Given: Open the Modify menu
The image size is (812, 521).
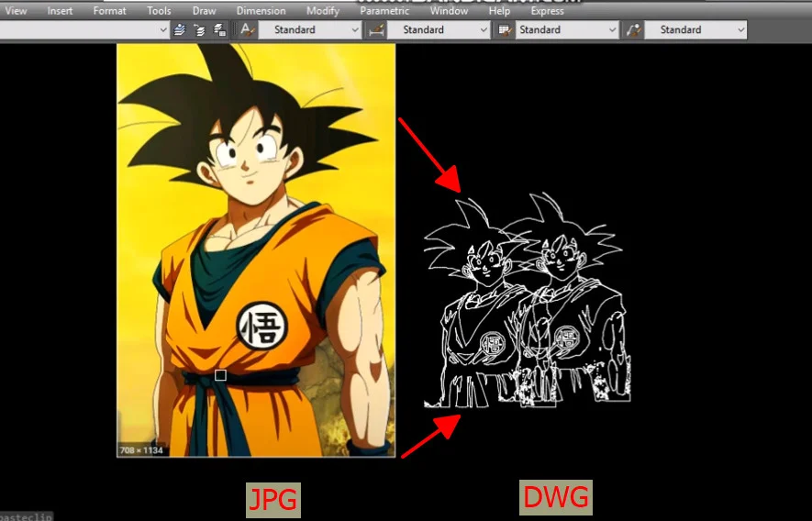Looking at the screenshot, I should pyautogui.click(x=323, y=10).
